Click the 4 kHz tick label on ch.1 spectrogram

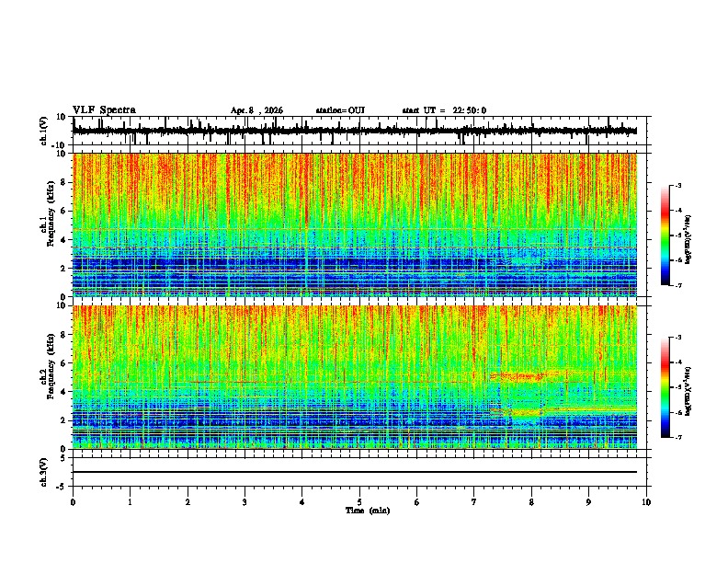pos(64,240)
